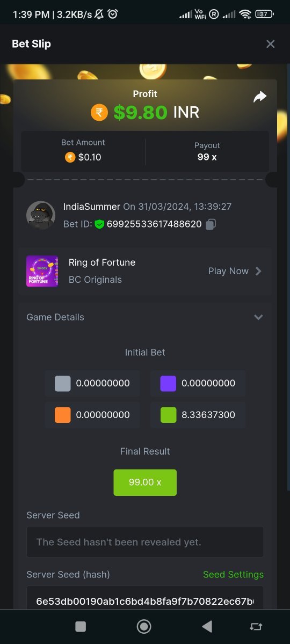
Task: Tap the purple color bet swatch
Action: tap(169, 383)
